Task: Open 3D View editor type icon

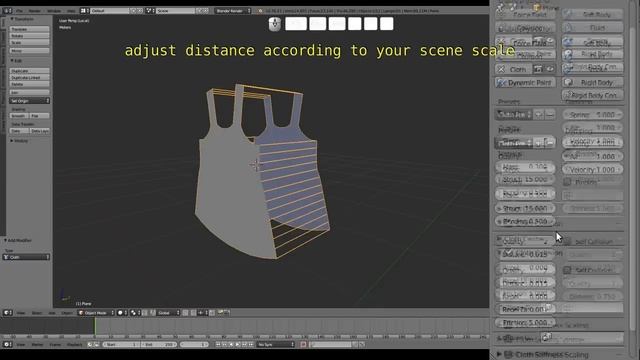Action: click(x=7, y=313)
